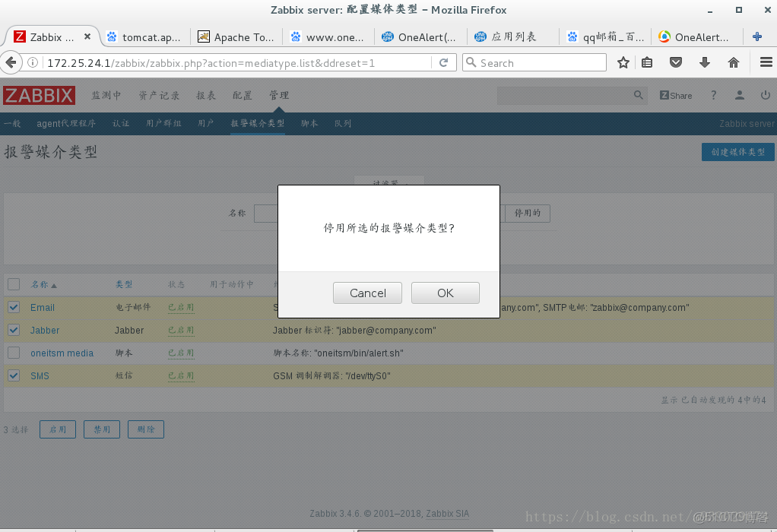Open the Zabbix search magnifier icon
The height and width of the screenshot is (532, 777).
coord(637,95)
